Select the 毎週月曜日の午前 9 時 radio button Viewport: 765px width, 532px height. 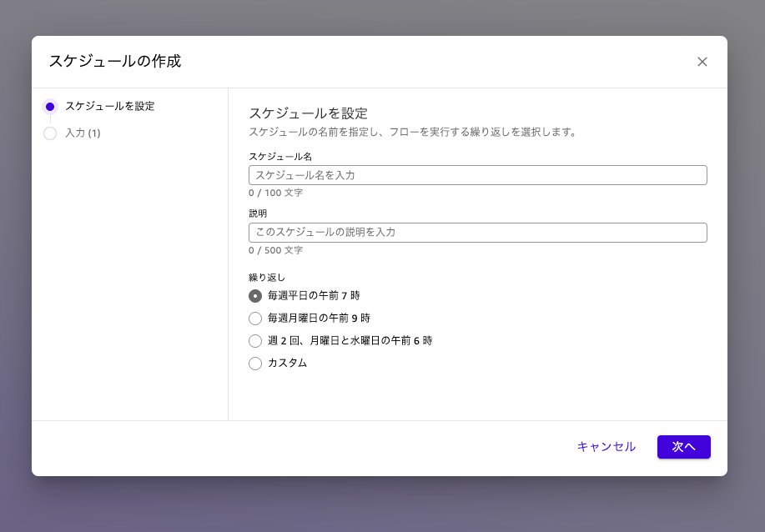coord(255,318)
